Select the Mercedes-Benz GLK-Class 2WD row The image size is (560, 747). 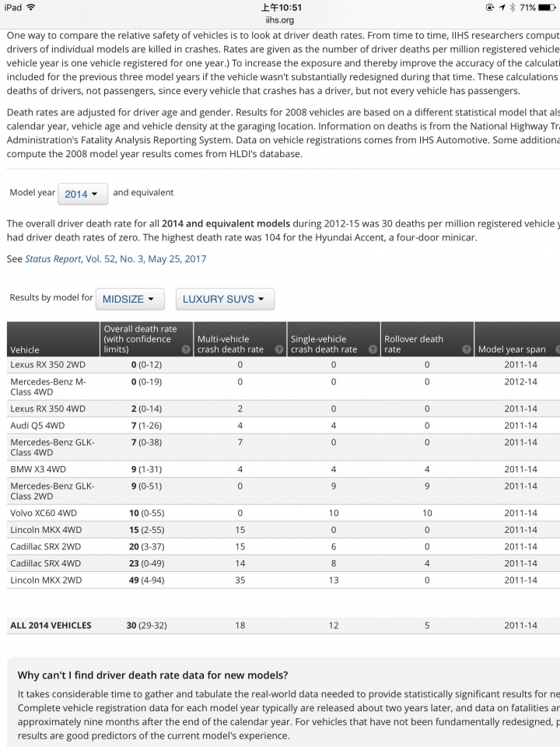[283, 491]
